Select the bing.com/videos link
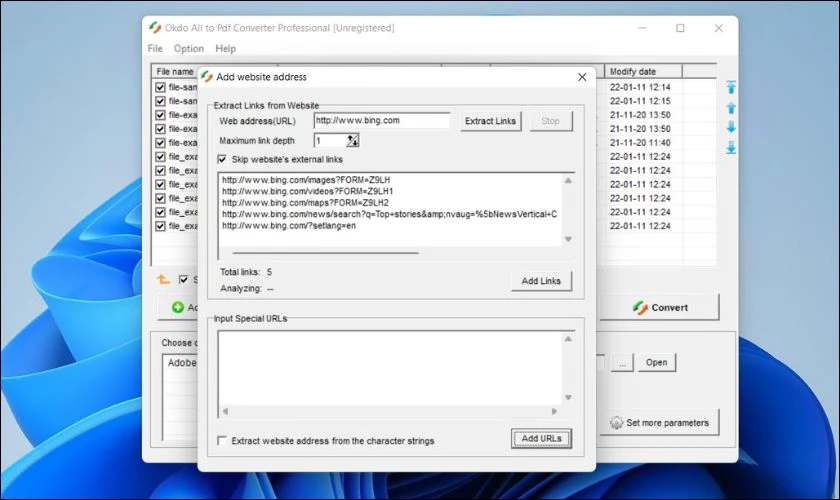The height and width of the screenshot is (500, 840). (308, 191)
